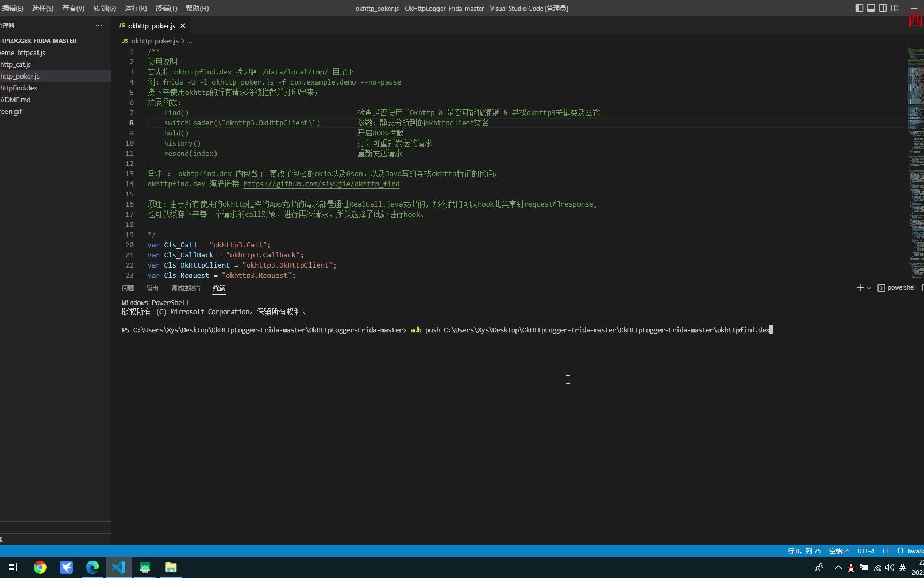This screenshot has width=924, height=578.
Task: Open the QQ penguin tray icon
Action: coord(851,567)
